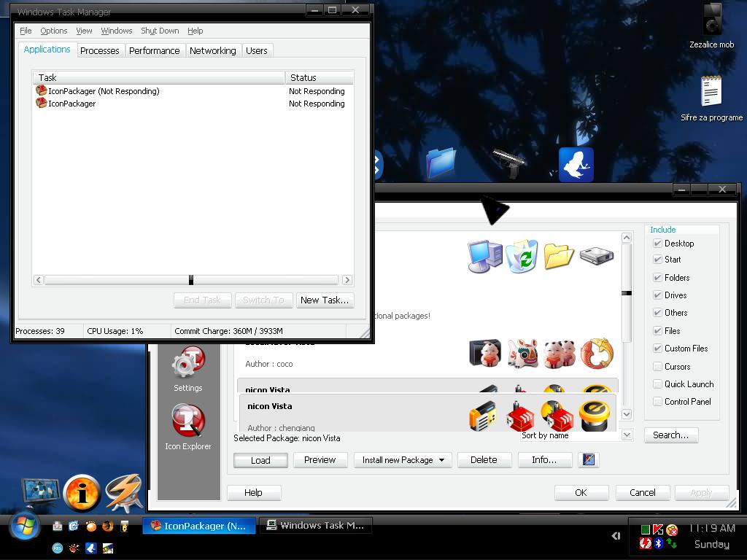Click the monitor icon above the Start button
Viewport: 747px width, 560px height.
(41, 494)
